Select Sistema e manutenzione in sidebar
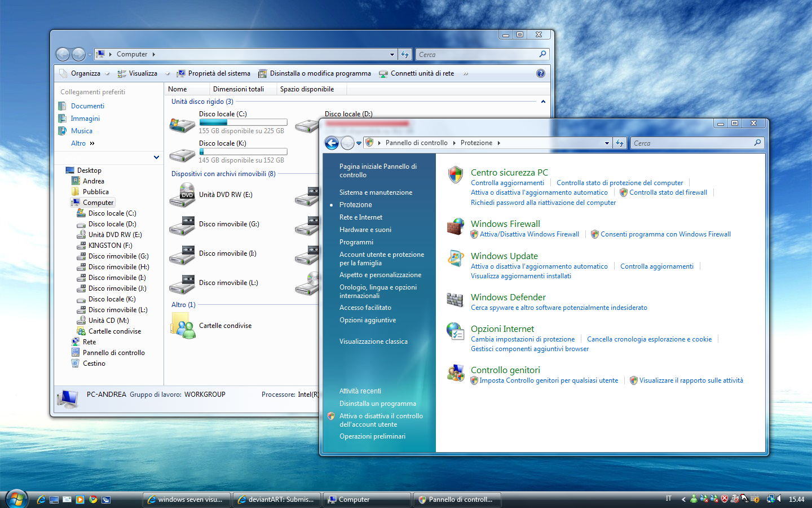The width and height of the screenshot is (812, 508). tap(376, 192)
